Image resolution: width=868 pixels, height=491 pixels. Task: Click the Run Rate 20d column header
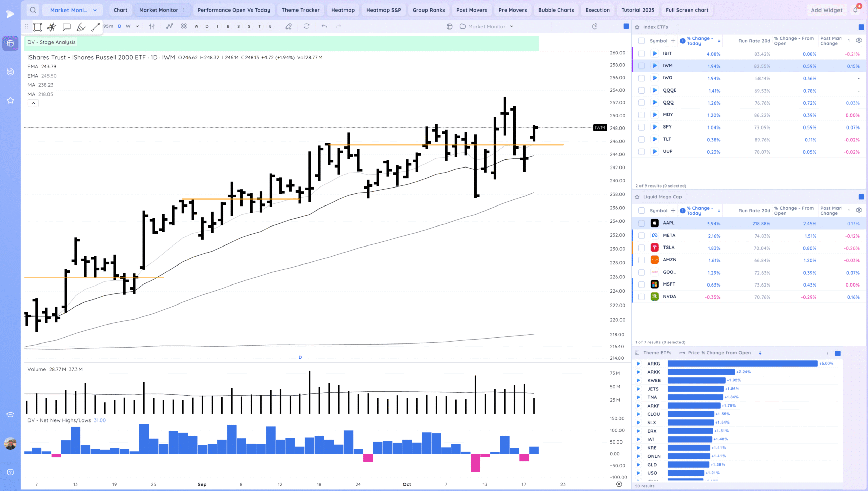pyautogui.click(x=754, y=41)
